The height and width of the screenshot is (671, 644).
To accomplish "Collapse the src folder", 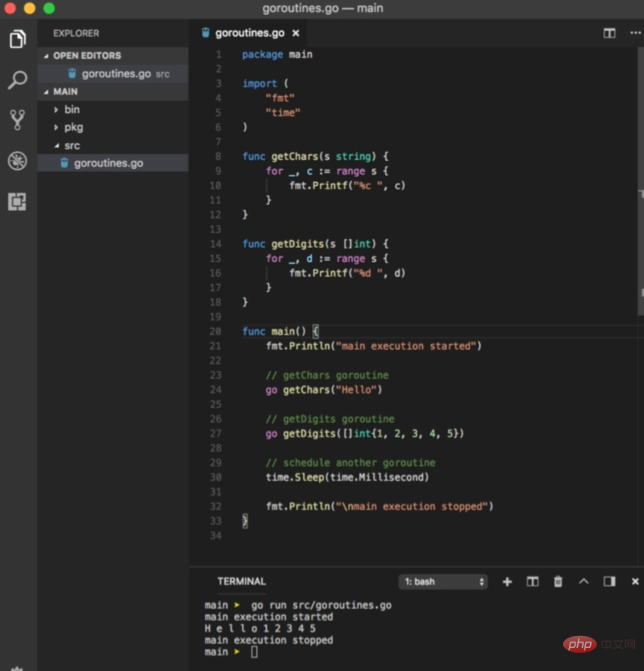I will click(x=72, y=145).
